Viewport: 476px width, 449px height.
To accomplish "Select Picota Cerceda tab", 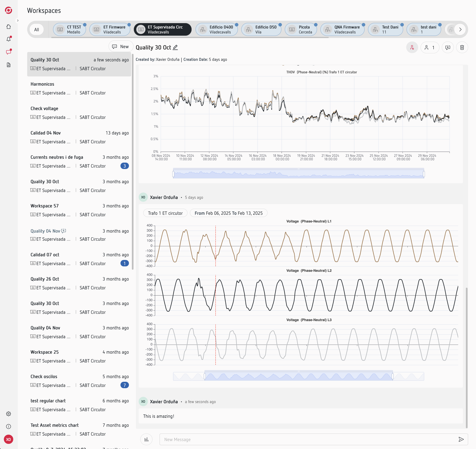I will pos(301,29).
